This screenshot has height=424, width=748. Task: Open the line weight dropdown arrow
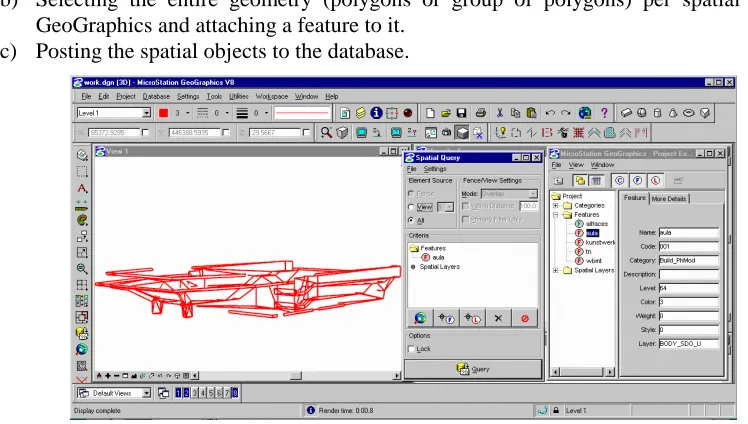click(x=266, y=113)
